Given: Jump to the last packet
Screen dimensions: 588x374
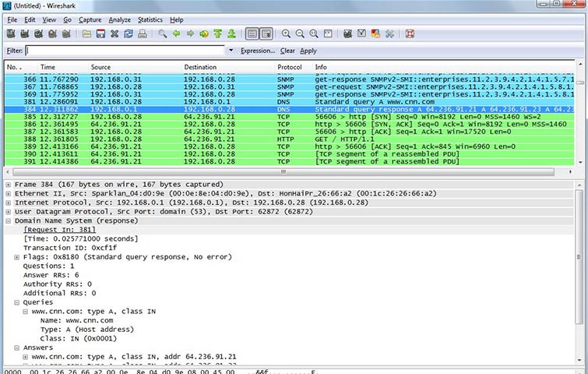Looking at the screenshot, I should (x=232, y=34).
